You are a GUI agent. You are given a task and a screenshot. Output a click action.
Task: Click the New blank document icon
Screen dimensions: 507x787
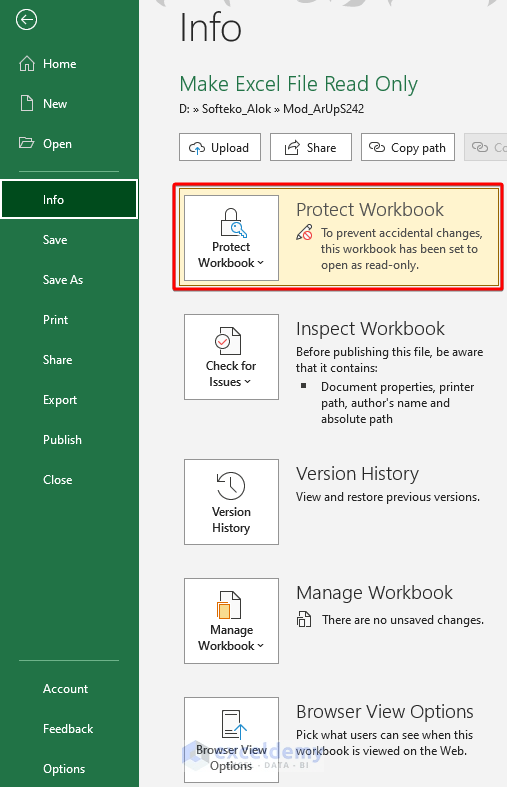[x=27, y=103]
